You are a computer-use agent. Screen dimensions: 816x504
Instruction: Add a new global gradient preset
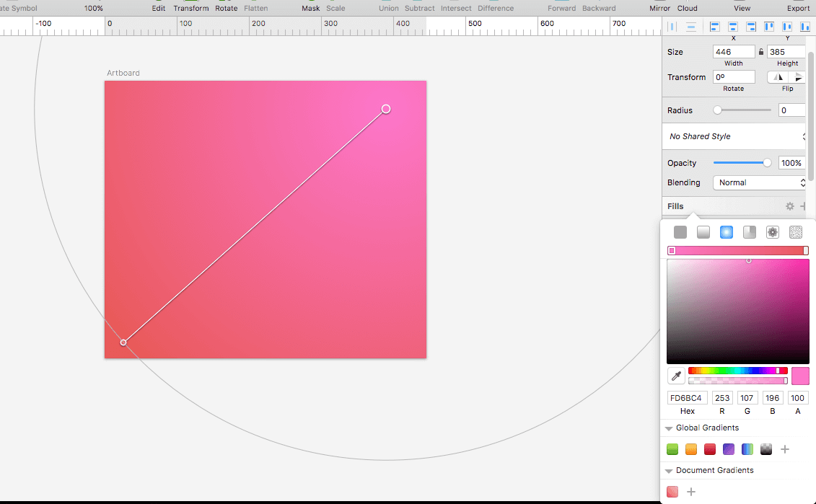(x=785, y=449)
